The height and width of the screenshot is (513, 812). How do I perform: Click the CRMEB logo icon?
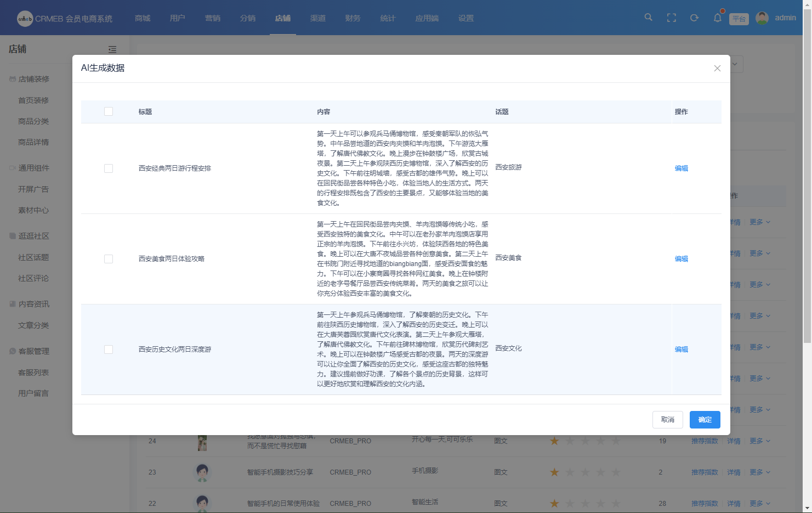(25, 19)
